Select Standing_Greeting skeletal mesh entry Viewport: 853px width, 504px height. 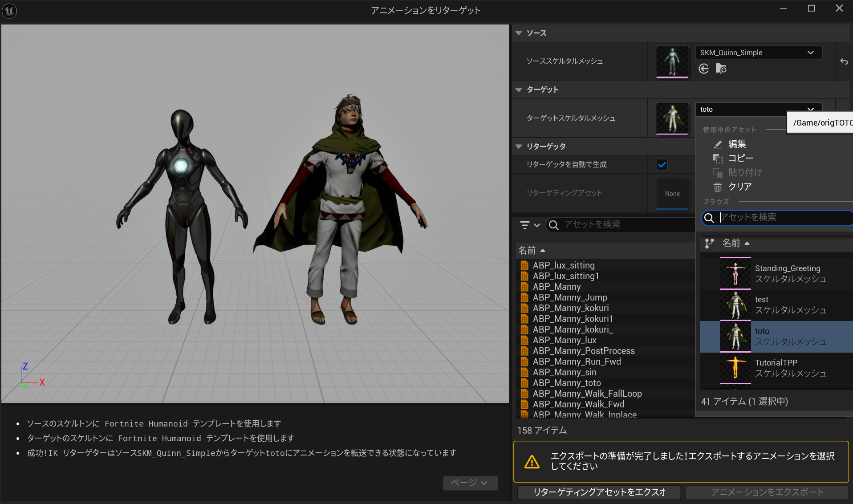coord(776,274)
